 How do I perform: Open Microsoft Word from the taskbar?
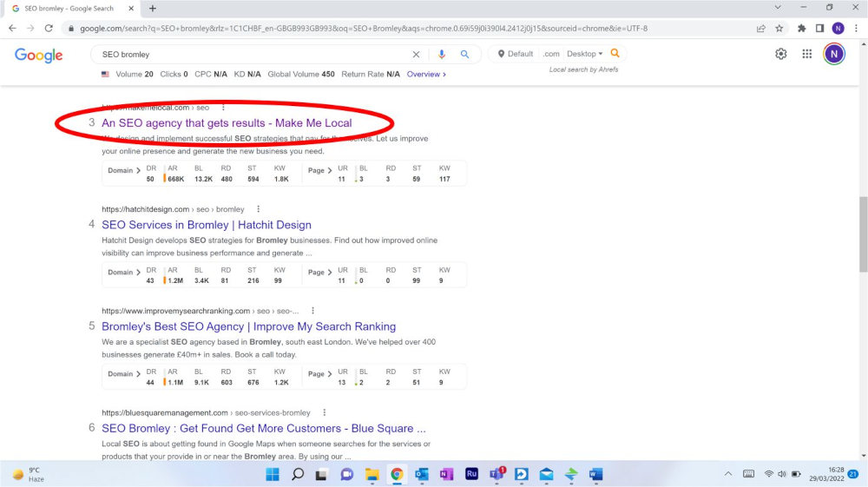[595, 474]
